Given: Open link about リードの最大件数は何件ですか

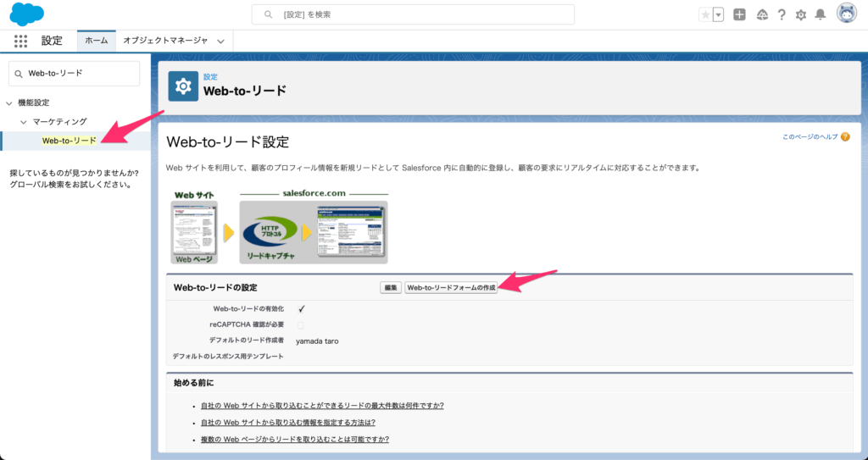Looking at the screenshot, I should [322, 406].
